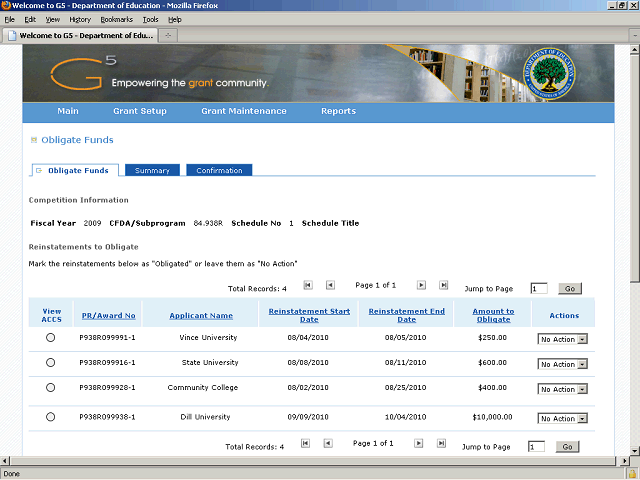Click the Obligate Funds page heading

coord(77,140)
